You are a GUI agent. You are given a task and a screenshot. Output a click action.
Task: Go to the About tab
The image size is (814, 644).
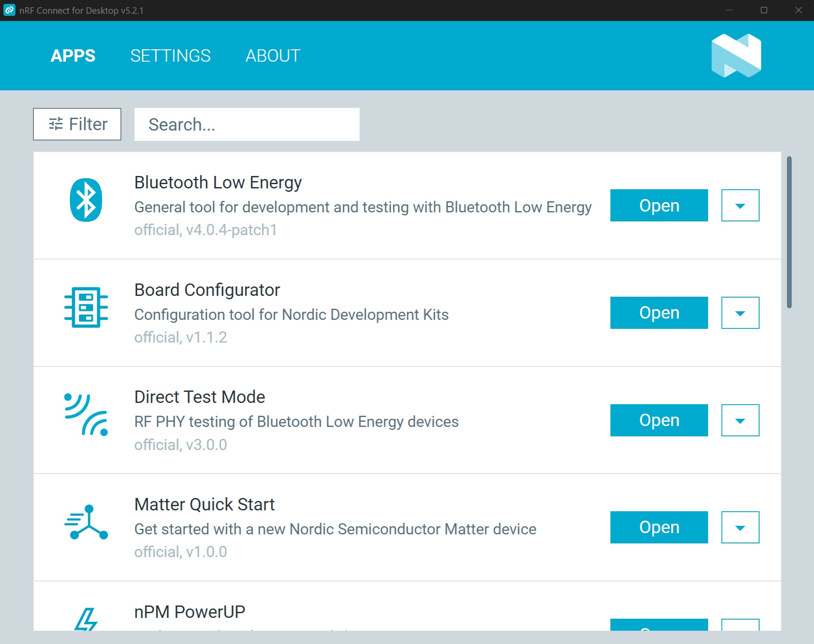[x=272, y=56]
